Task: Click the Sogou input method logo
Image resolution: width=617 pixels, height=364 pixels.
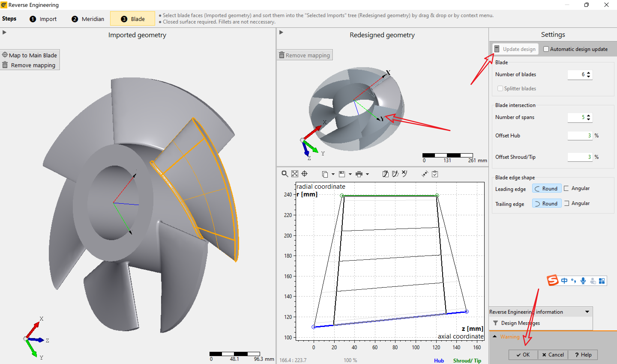Action: pyautogui.click(x=553, y=280)
